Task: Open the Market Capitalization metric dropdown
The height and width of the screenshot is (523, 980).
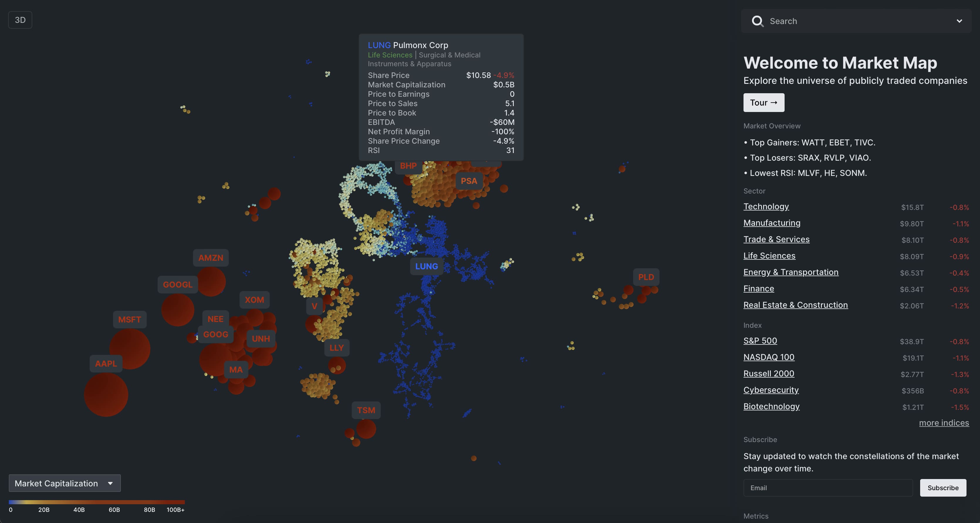Action: 65,483
